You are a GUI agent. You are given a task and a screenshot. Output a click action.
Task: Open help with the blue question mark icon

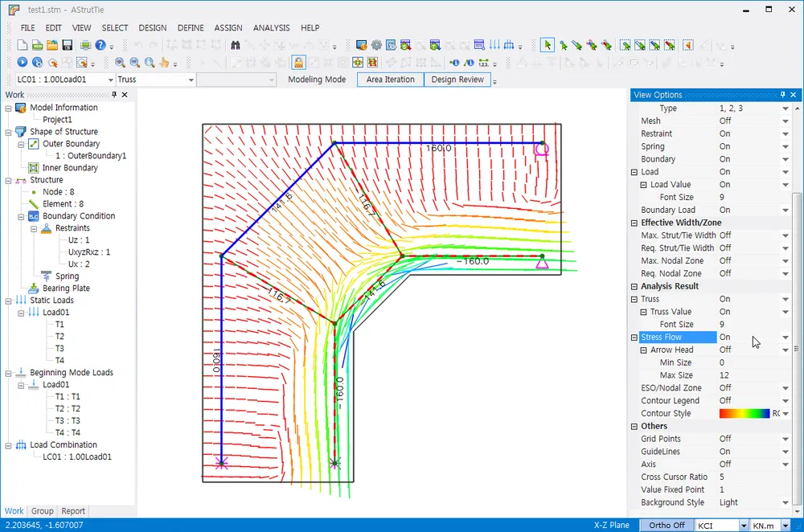pos(100,45)
